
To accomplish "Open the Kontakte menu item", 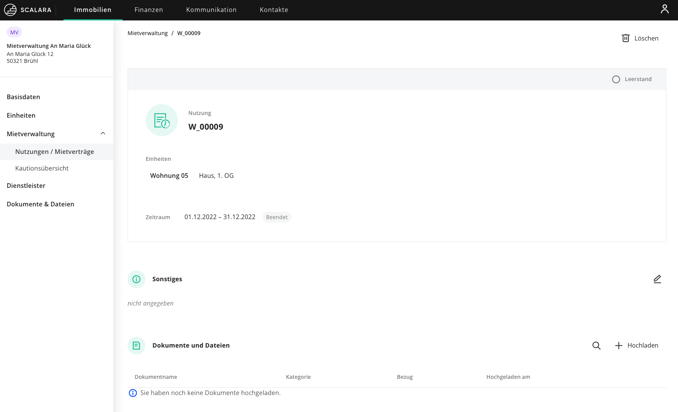I will point(274,10).
